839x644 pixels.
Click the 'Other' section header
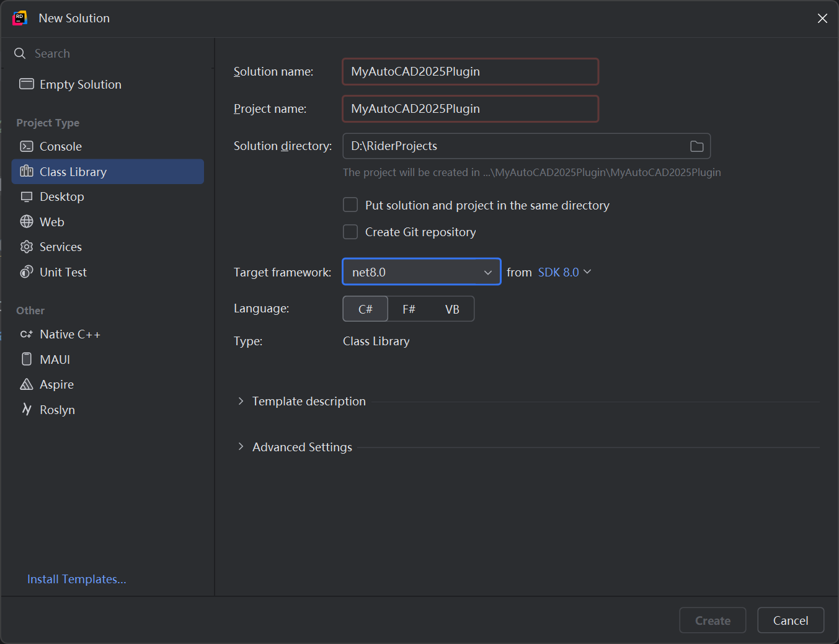tap(30, 311)
